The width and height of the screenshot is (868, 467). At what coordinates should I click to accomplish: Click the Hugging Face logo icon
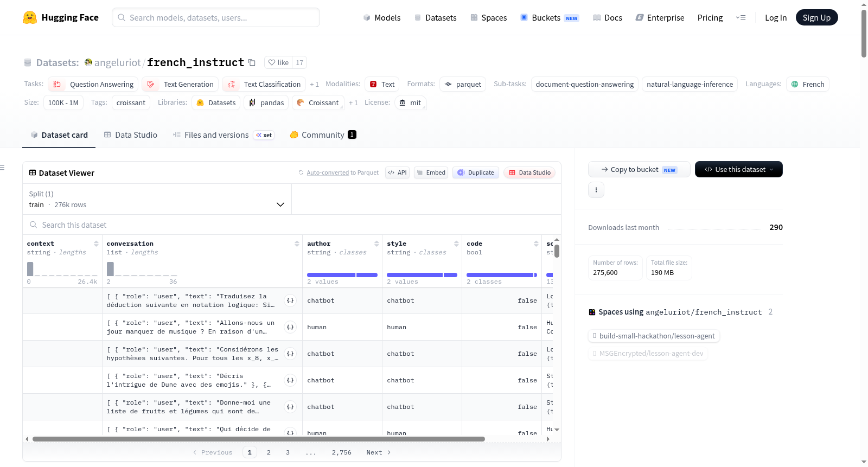tap(30, 17)
